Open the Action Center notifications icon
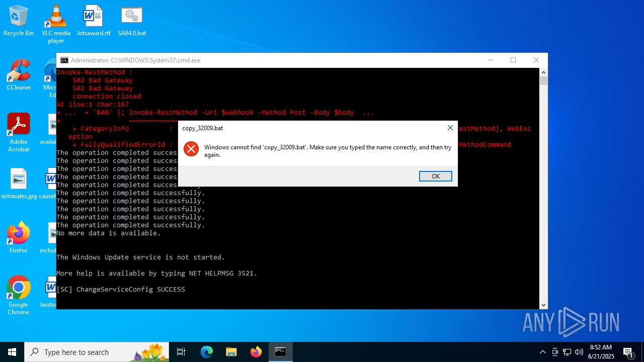Screen dimensions: 644x362 pyautogui.click(x=628, y=352)
